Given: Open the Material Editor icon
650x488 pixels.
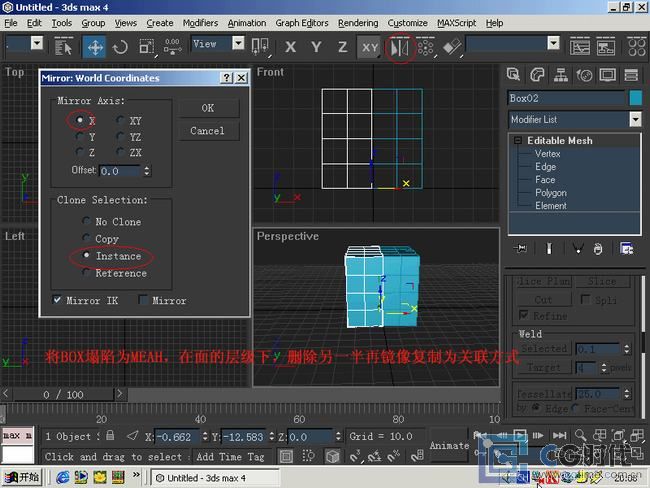Looking at the screenshot, I should tap(637, 46).
